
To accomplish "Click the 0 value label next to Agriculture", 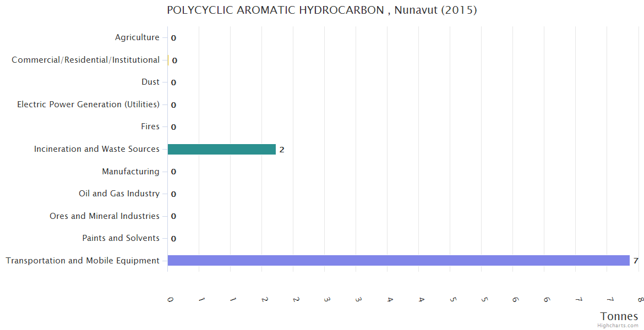I will (173, 38).
